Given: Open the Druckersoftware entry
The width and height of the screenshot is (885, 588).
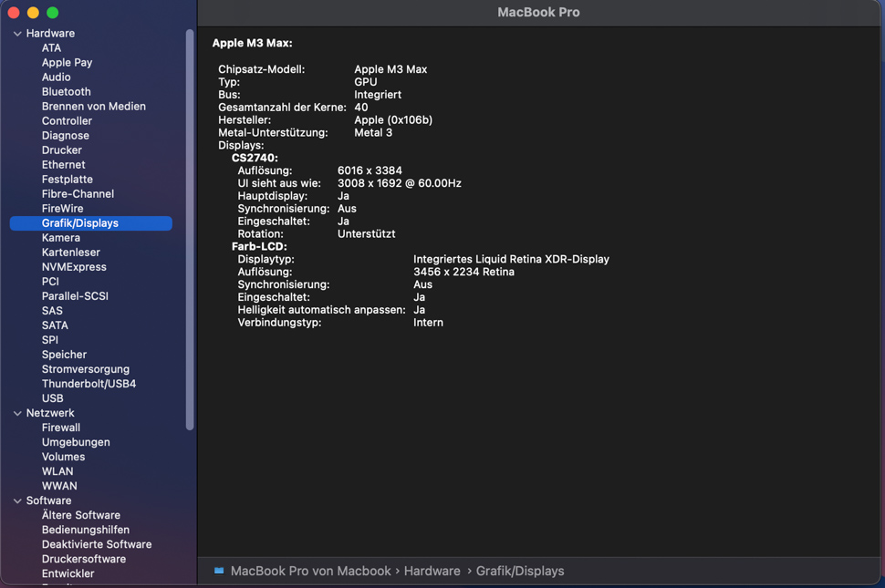Looking at the screenshot, I should pos(84,559).
